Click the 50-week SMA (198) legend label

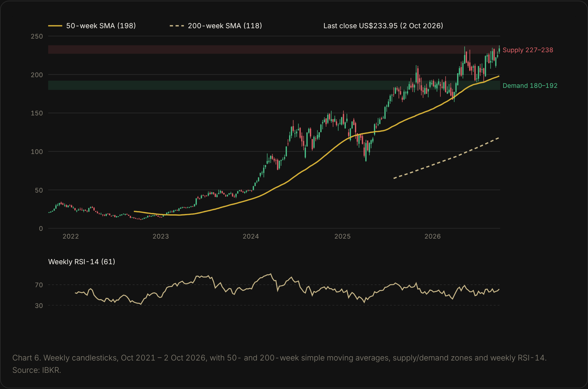coord(101,26)
